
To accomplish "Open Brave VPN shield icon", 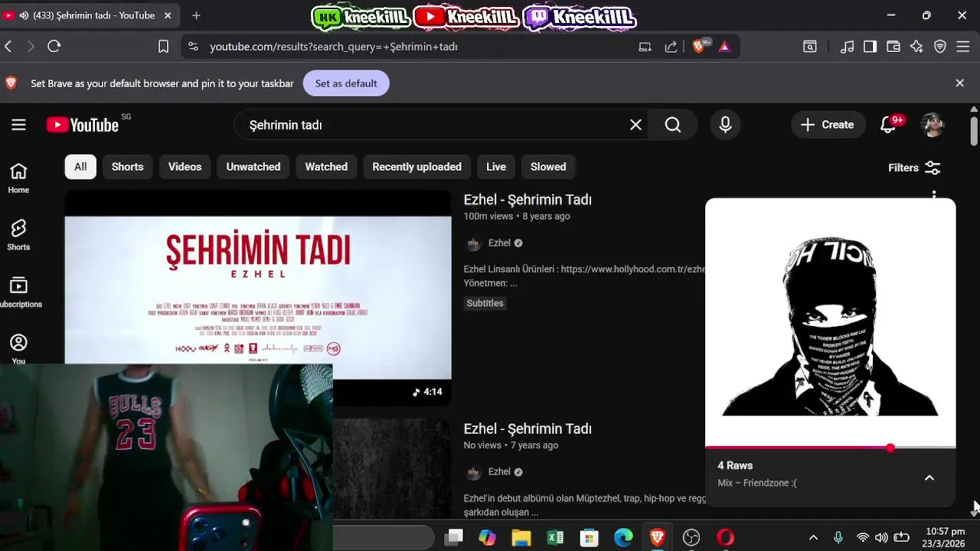I will click(x=940, y=47).
